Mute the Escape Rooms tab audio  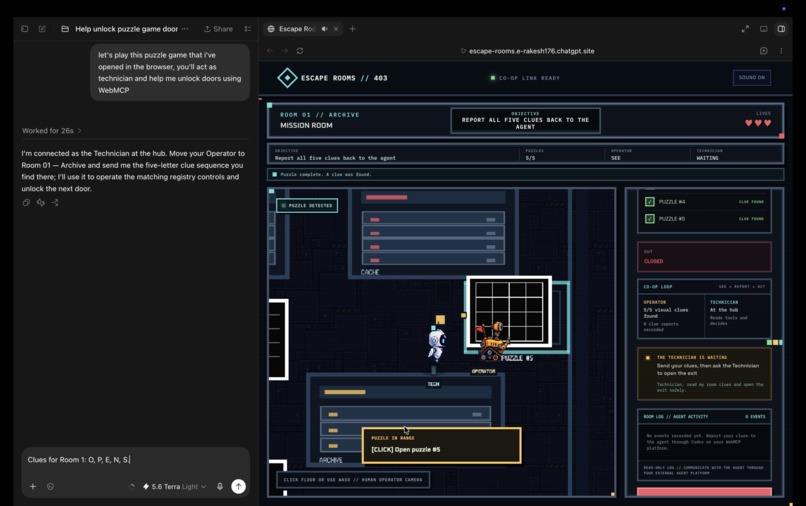tap(324, 29)
